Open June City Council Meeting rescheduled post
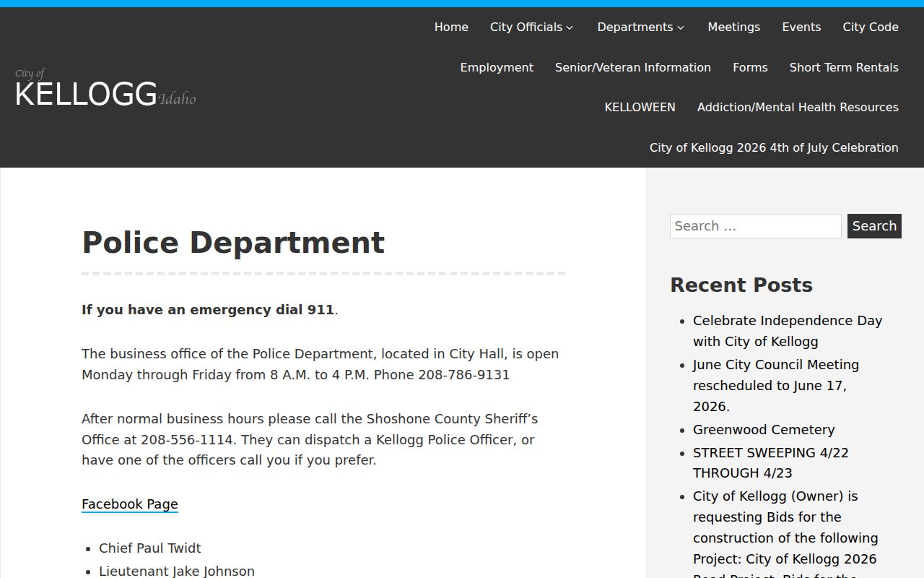Image resolution: width=924 pixels, height=578 pixels. (x=776, y=385)
